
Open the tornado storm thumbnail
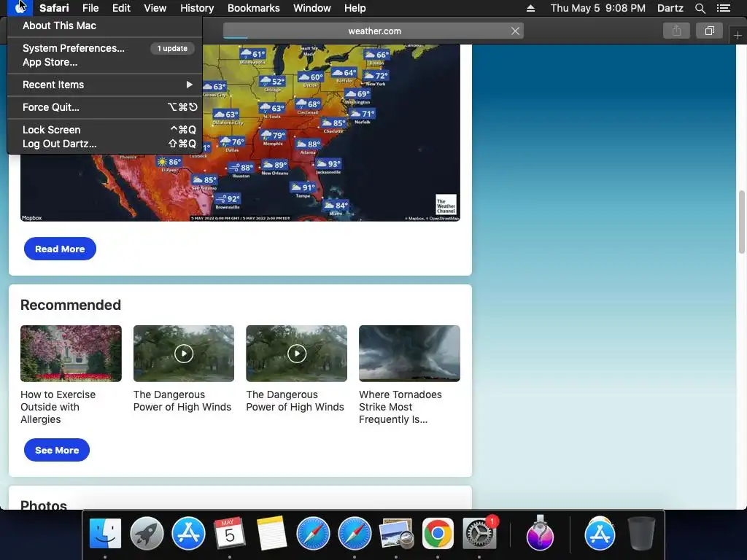click(x=409, y=354)
